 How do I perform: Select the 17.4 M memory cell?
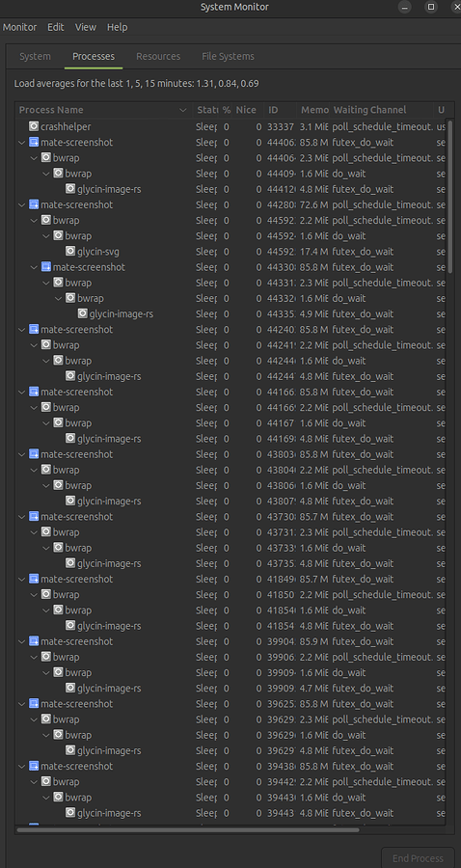314,252
